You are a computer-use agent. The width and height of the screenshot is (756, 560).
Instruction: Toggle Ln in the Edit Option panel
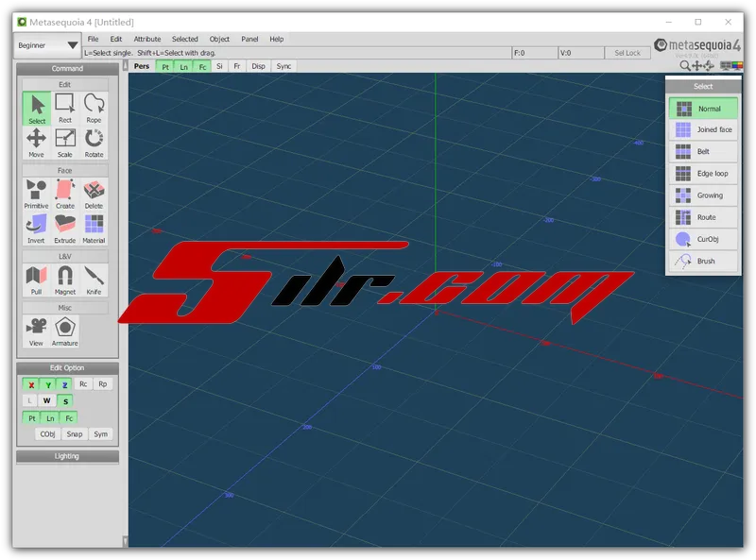pyautogui.click(x=50, y=417)
